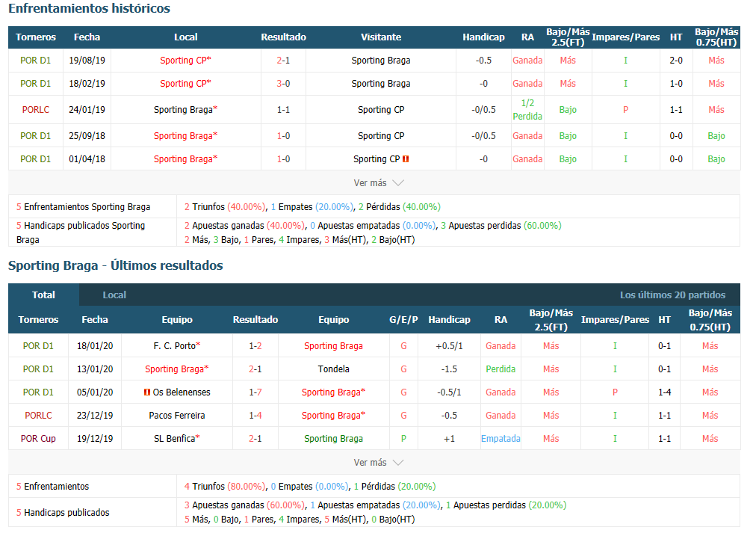This screenshot has height=533, width=756.
Task: Select the 1/2 Perdida cell on 24/01/19 row
Action: (x=527, y=109)
